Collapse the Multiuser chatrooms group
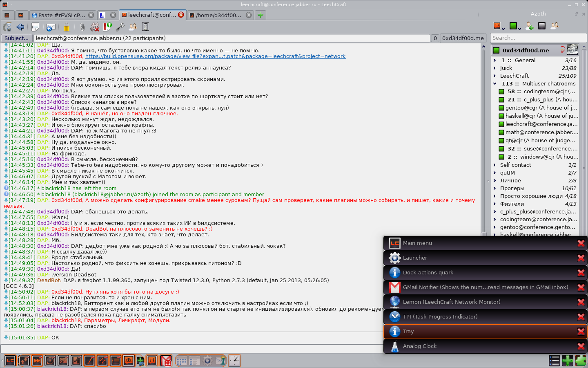The image size is (588, 368). 494,83
